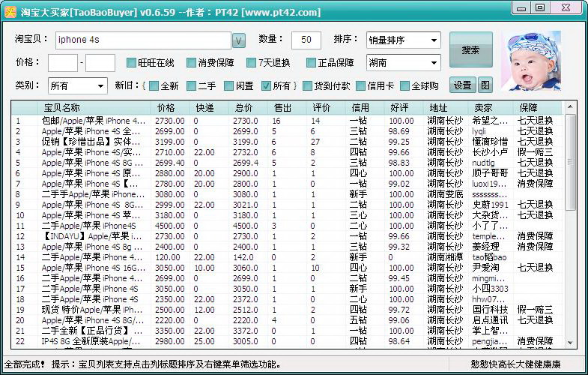
Task: Enable the 旺旺在线 checkbox
Action: 132,63
